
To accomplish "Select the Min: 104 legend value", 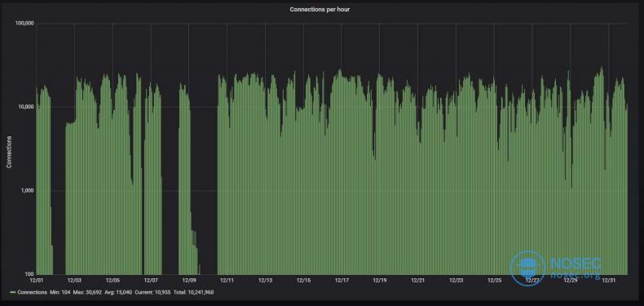I will [x=60, y=292].
